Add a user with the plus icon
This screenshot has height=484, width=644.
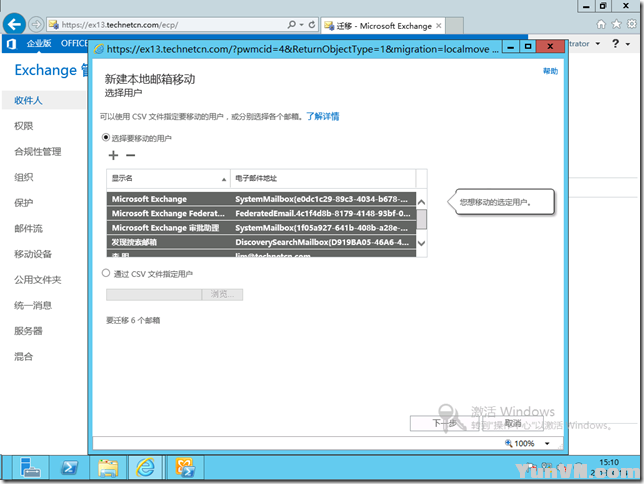click(x=113, y=155)
